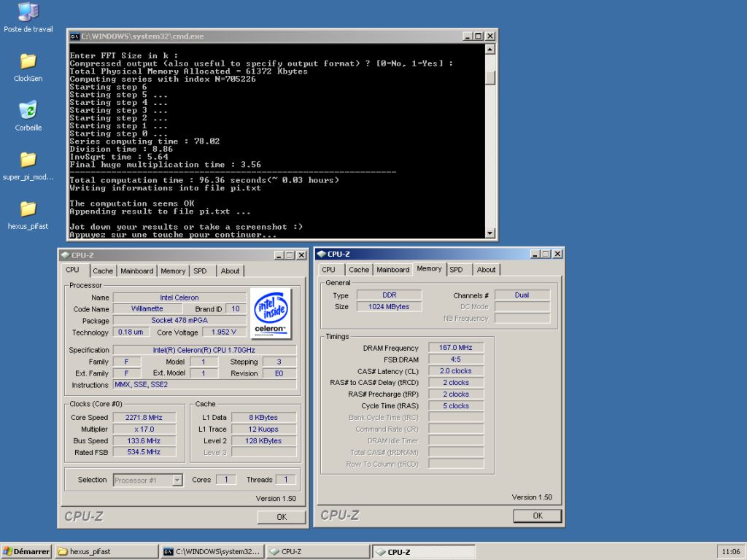
Task: Click OK in left CPU-Z window
Action: (282, 517)
